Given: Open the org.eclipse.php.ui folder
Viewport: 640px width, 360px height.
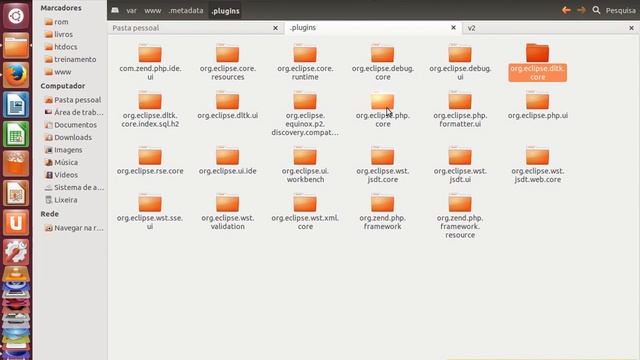Looking at the screenshot, I should click(x=538, y=105).
